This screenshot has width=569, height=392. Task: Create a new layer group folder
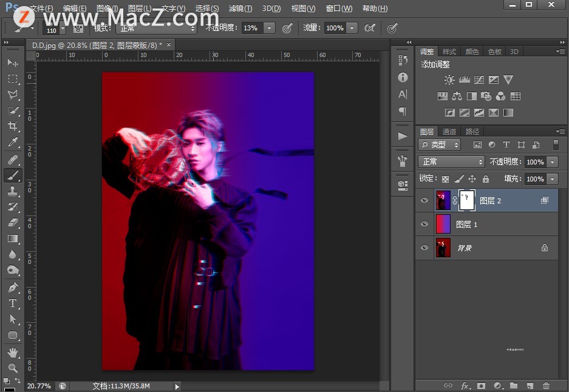tap(514, 385)
